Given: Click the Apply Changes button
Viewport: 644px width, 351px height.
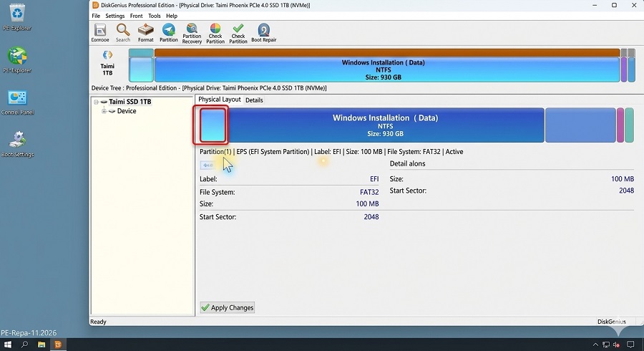Looking at the screenshot, I should [228, 307].
